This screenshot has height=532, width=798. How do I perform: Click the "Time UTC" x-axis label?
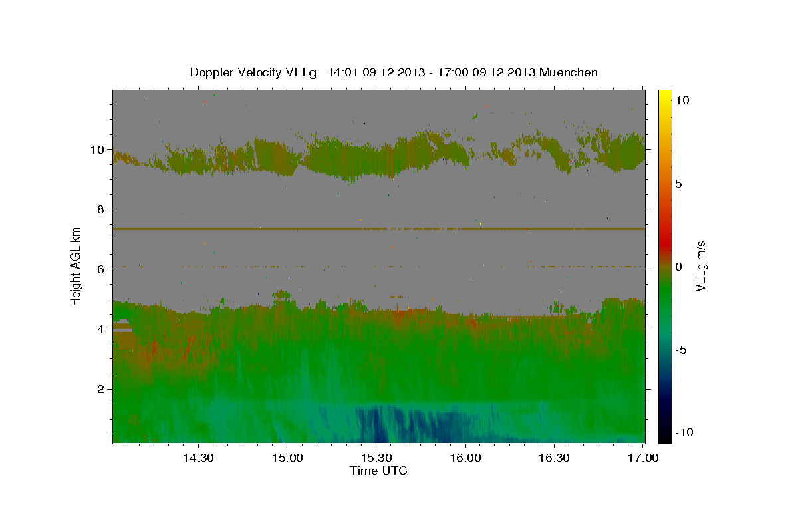(x=378, y=471)
